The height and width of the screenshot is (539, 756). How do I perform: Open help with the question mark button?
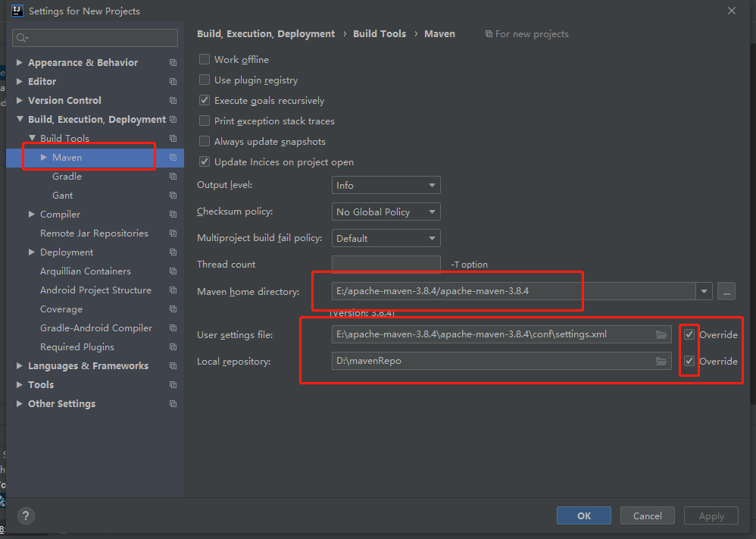click(x=26, y=515)
